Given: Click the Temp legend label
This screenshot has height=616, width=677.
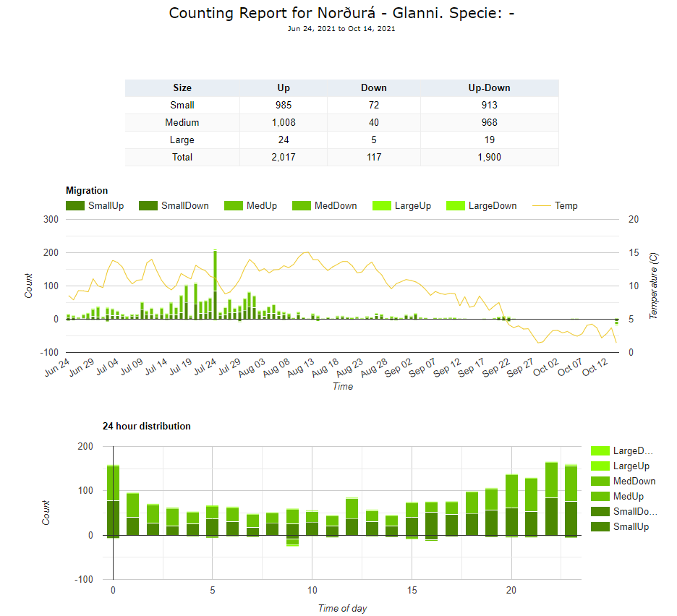Looking at the screenshot, I should point(566,206).
